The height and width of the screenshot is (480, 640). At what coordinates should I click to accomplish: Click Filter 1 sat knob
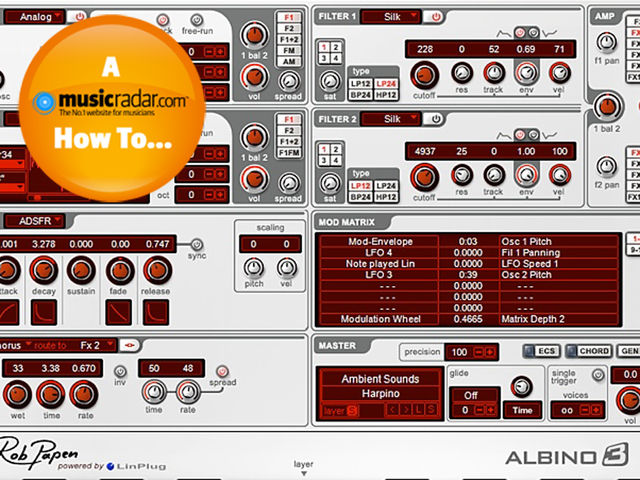coord(330,81)
